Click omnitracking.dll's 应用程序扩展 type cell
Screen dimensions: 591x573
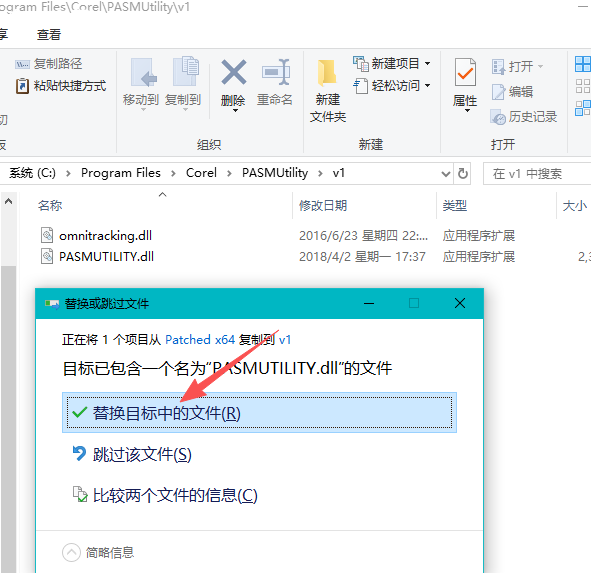(x=479, y=236)
